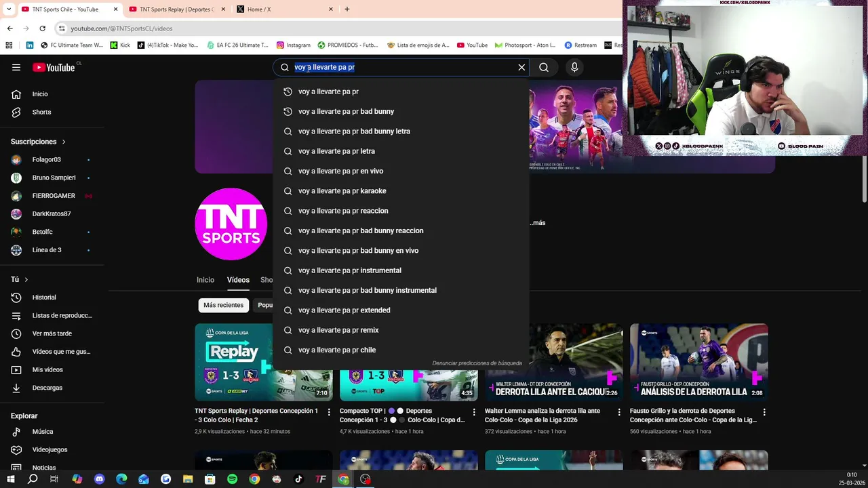Viewport: 868px width, 488px height.
Task: Open OBS Studio from taskbar
Action: pos(366,479)
